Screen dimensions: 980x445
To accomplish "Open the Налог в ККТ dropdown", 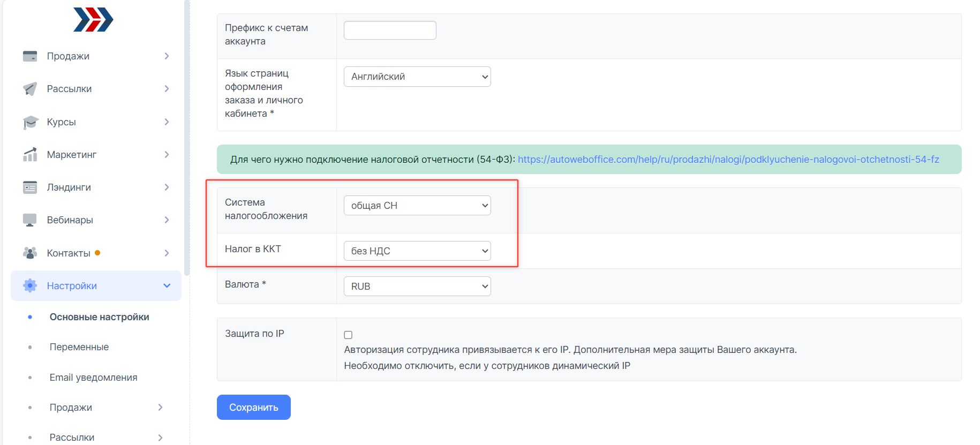I will [417, 251].
